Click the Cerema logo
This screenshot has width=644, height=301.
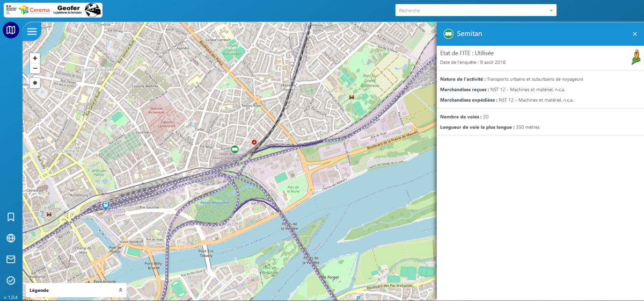pyautogui.click(x=38, y=10)
